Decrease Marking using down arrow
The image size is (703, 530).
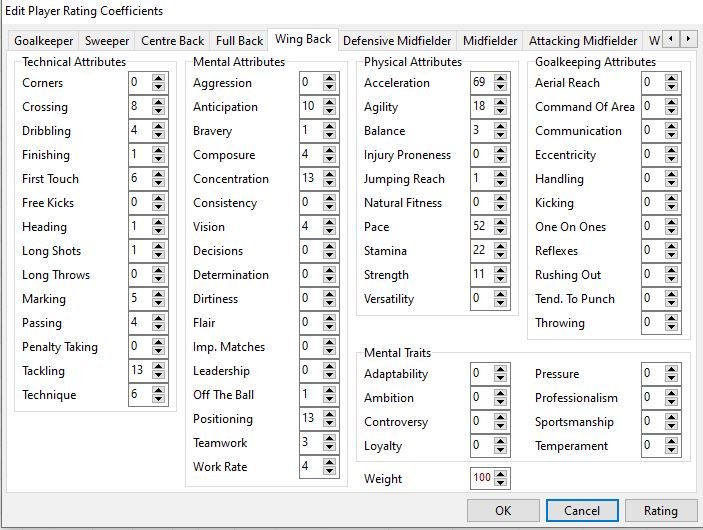click(158, 304)
